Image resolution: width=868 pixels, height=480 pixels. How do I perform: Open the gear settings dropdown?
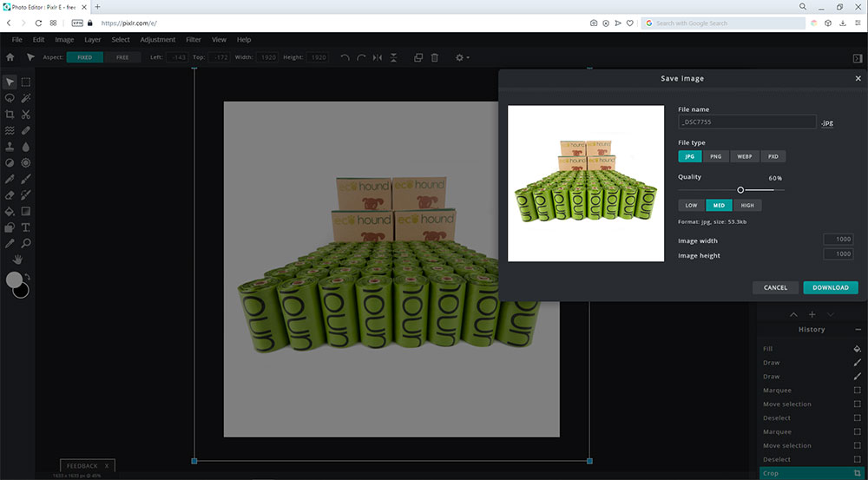[462, 57]
